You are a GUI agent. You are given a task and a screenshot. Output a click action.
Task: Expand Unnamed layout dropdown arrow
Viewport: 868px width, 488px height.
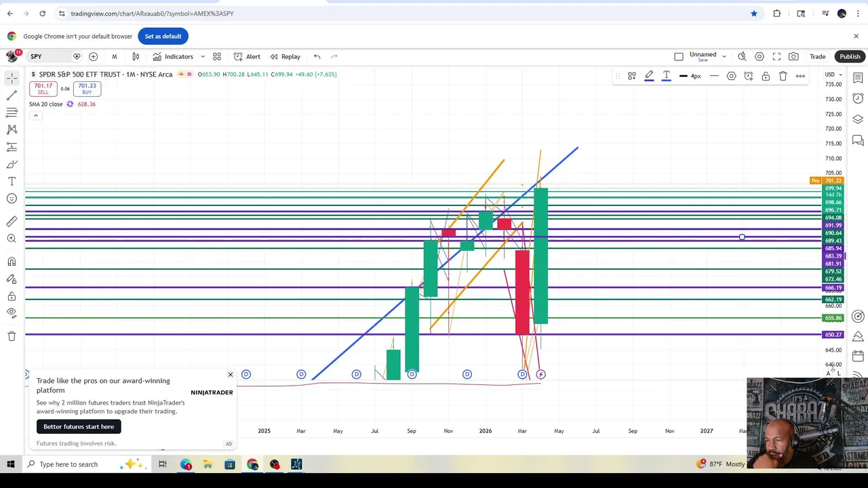click(x=724, y=56)
